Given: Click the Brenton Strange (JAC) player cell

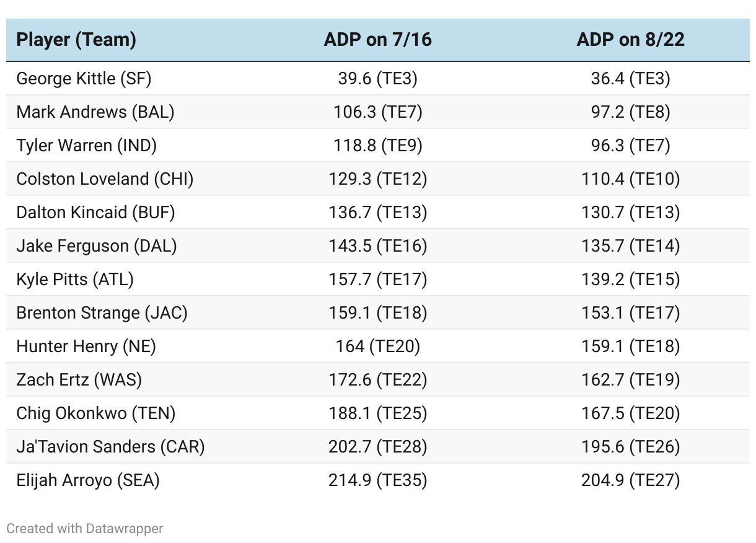Looking at the screenshot, I should click(102, 313).
